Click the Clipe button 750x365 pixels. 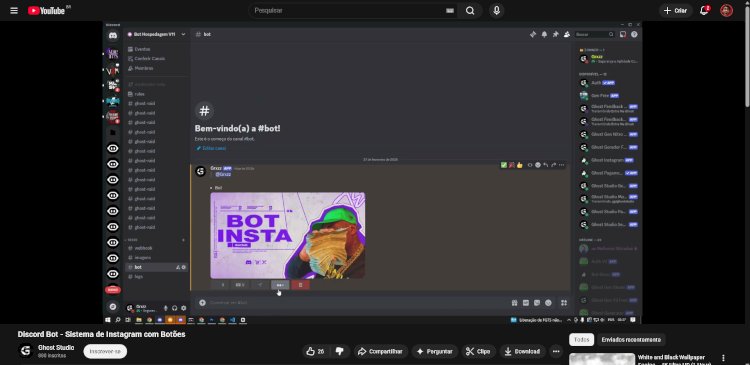[x=478, y=352]
